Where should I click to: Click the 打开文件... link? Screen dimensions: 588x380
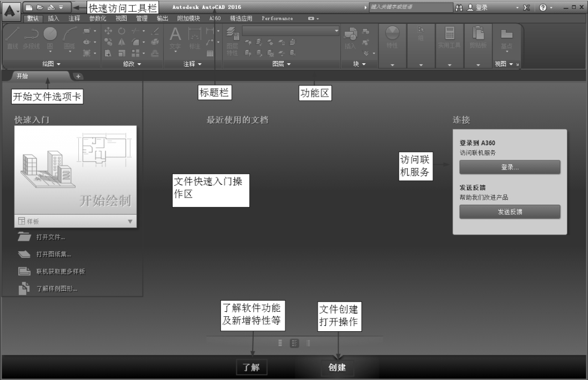[51, 237]
